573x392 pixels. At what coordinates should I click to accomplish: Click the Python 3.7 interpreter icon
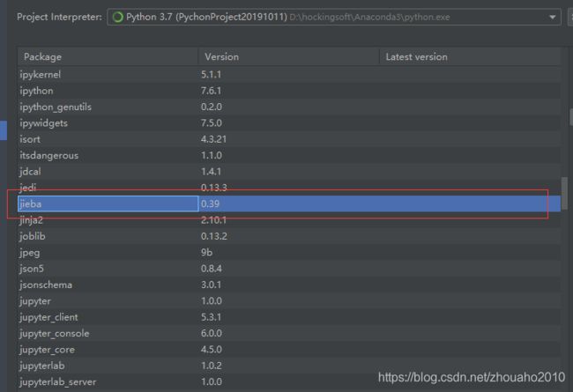117,17
